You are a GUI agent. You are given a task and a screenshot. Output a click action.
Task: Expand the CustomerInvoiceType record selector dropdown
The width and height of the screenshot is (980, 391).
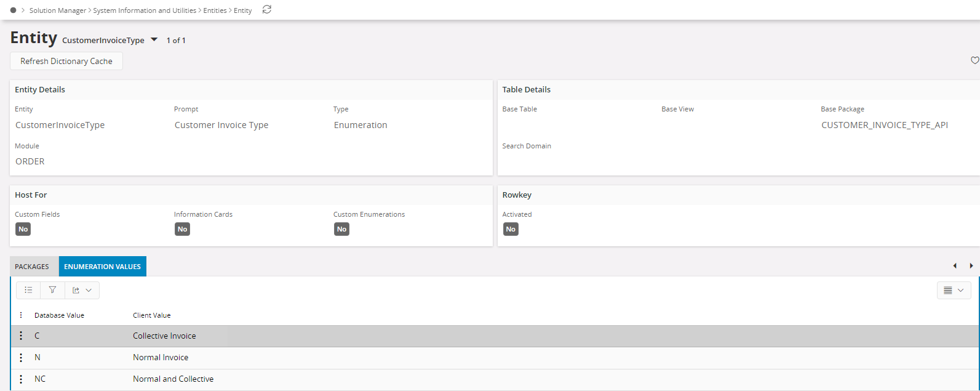pyautogui.click(x=154, y=40)
